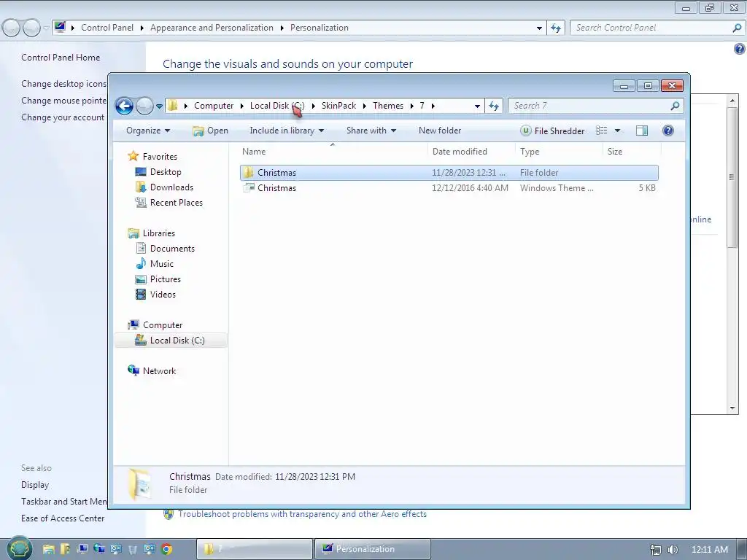Click scroll-down arrow in Personalization themes list
This screenshot has height=560, width=747.
point(732,408)
